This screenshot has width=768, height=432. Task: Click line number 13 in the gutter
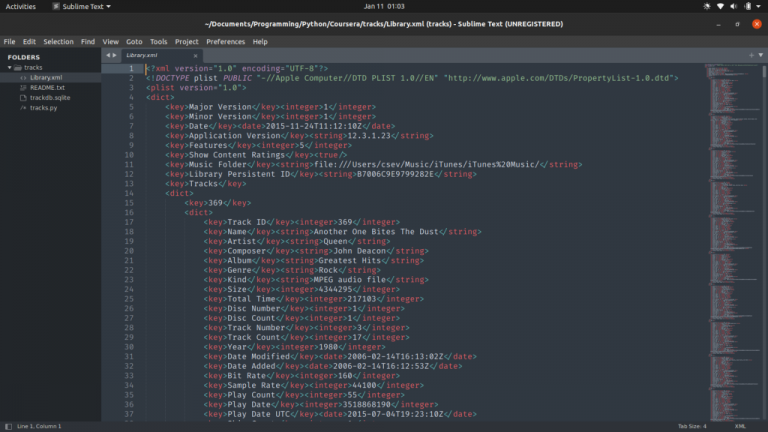click(129, 184)
